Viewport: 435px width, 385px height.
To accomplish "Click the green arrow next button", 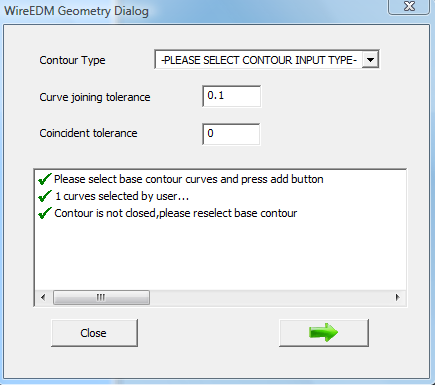I will [x=324, y=333].
